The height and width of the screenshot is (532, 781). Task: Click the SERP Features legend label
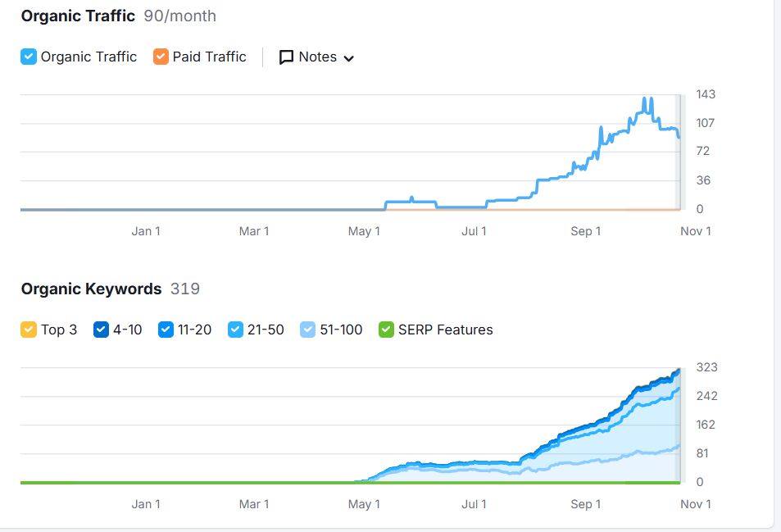click(x=445, y=330)
